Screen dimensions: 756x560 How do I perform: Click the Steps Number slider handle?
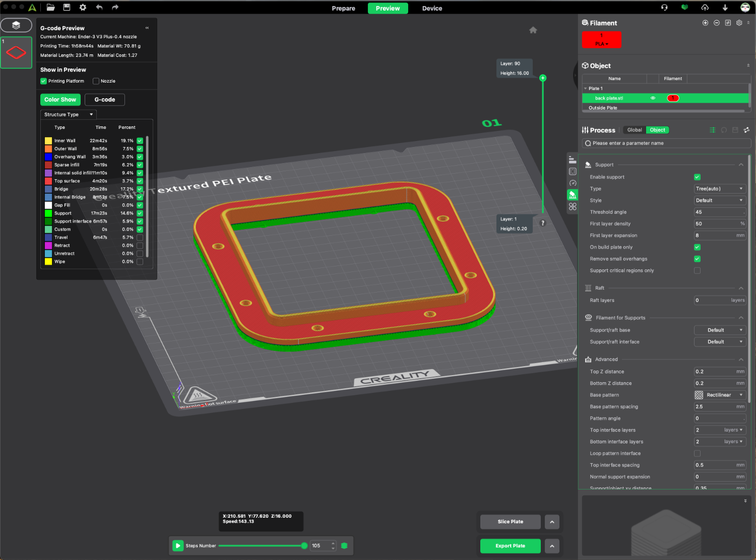304,546
